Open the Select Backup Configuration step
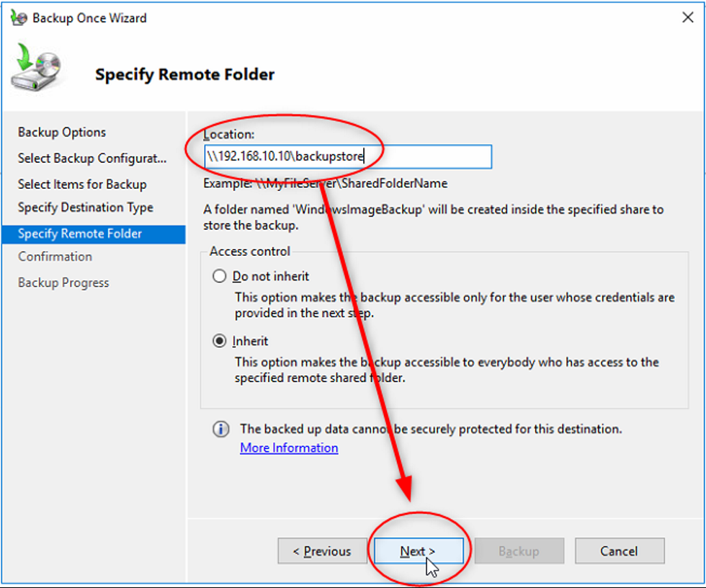Screen dimensions: 706x588 click(x=92, y=159)
